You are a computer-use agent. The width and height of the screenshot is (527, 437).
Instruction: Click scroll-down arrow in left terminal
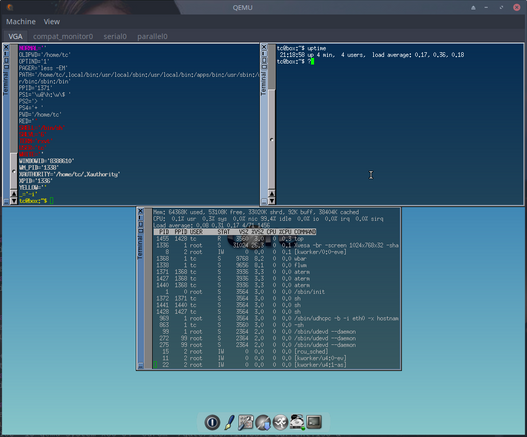coord(13,201)
